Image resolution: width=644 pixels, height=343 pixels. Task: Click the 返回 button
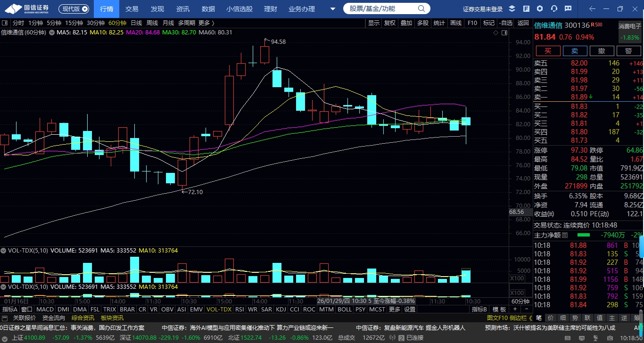pyautogui.click(x=523, y=23)
